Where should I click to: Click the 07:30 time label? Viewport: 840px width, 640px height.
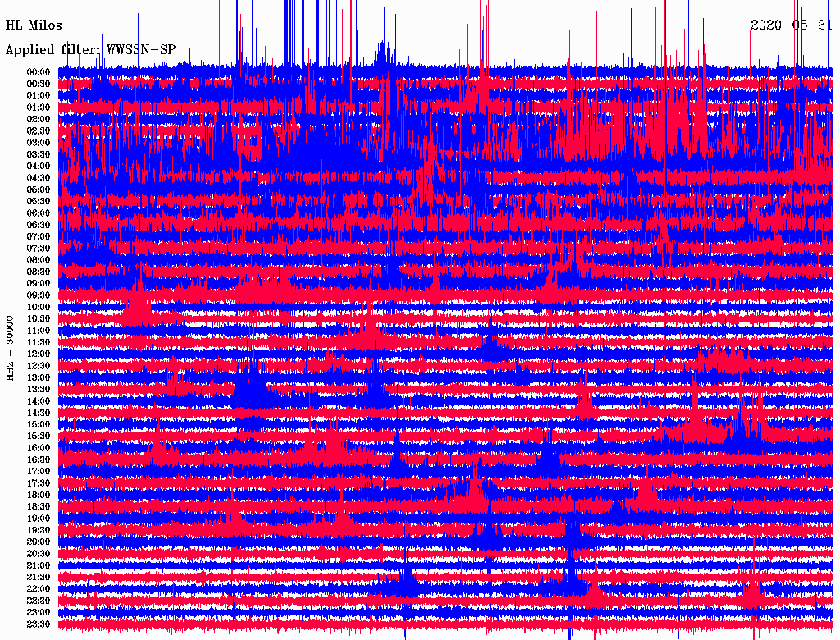click(39, 248)
